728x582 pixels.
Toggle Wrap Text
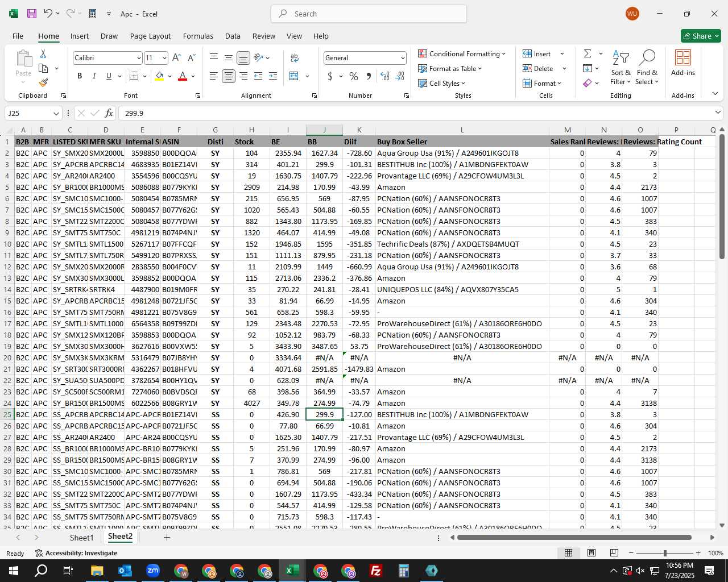pos(295,58)
